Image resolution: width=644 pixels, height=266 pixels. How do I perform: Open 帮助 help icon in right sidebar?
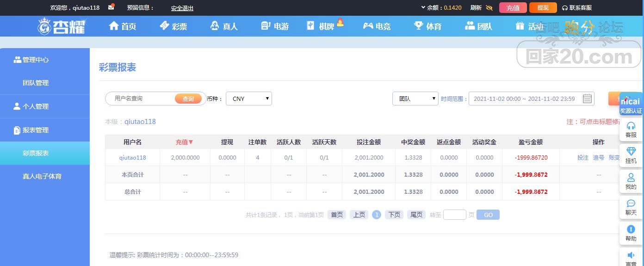pyautogui.click(x=631, y=233)
